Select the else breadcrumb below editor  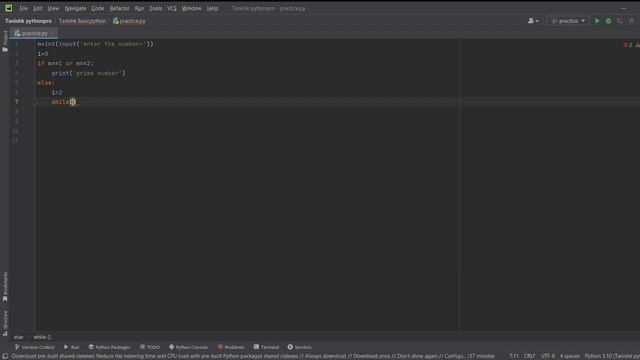(18, 337)
